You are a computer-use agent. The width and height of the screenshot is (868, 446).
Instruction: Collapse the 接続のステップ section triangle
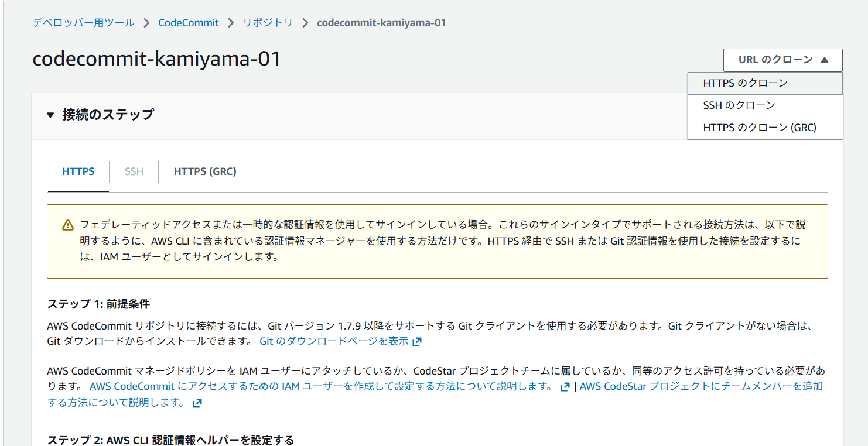point(50,115)
